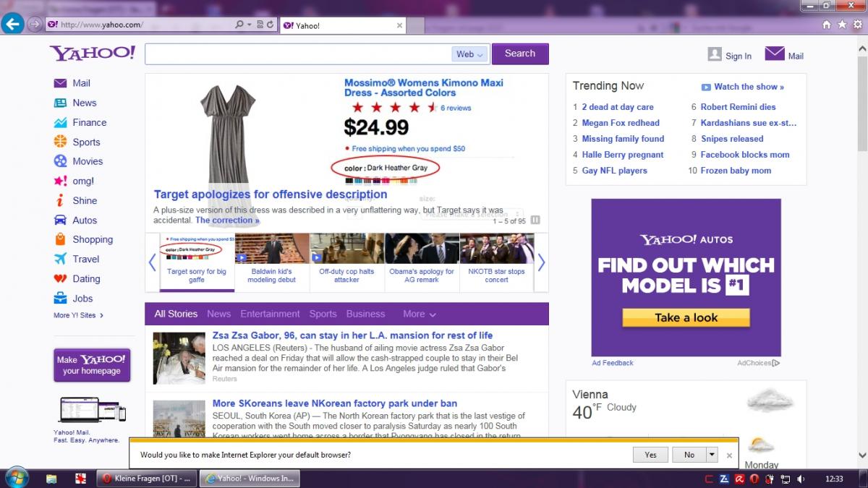Click the Sign In profile icon
The width and height of the screenshot is (868, 488).
pos(715,54)
